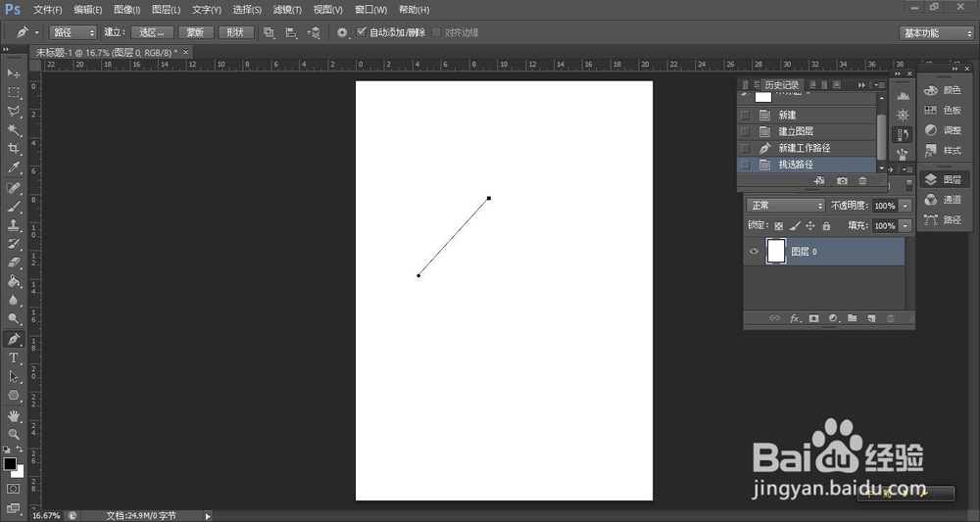This screenshot has width=980, height=522.
Task: Open opacity 100% dropdown arrow
Action: click(x=906, y=206)
